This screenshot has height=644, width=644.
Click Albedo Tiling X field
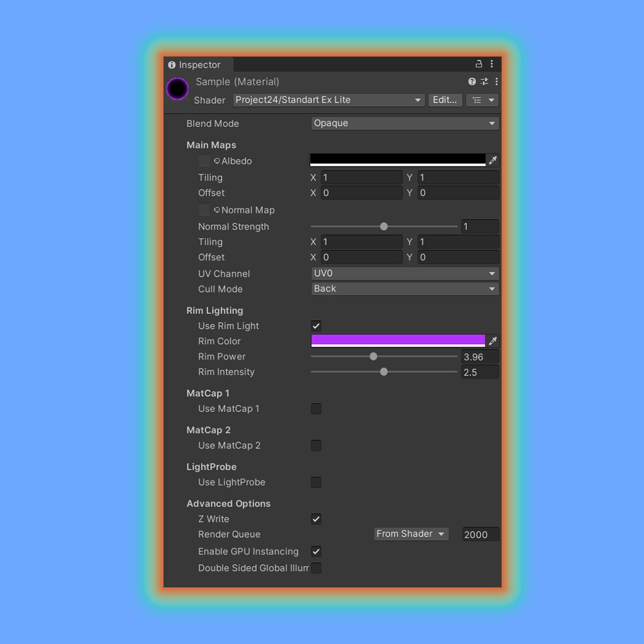pos(362,177)
